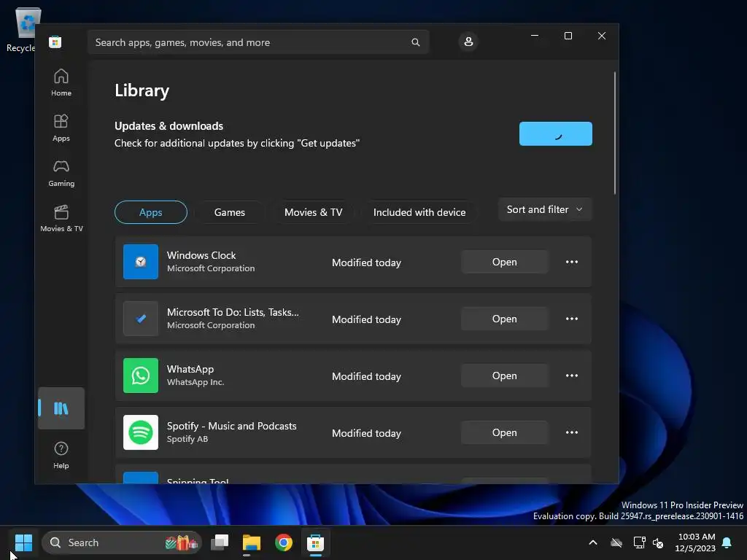This screenshot has width=747, height=560.
Task: Open Spotify app
Action: (x=505, y=432)
